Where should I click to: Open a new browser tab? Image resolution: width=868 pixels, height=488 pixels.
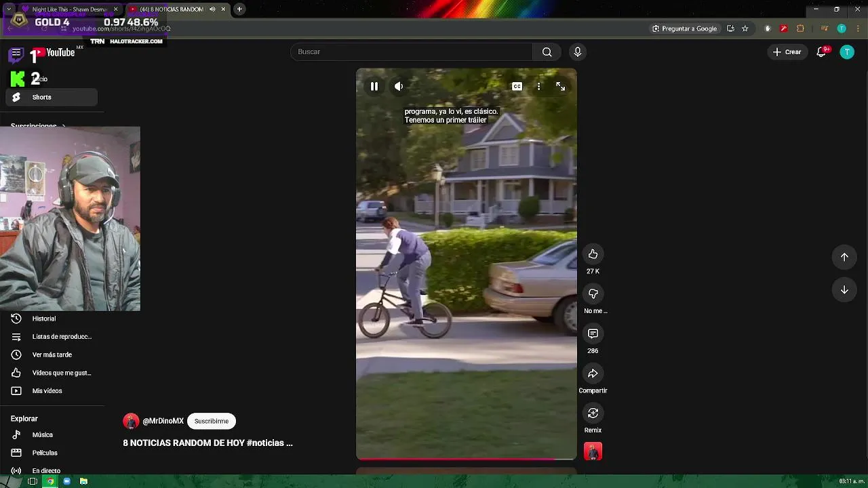[x=239, y=9]
